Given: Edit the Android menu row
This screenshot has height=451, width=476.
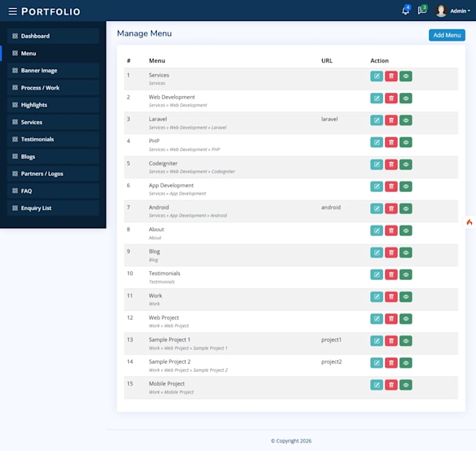Looking at the screenshot, I should tap(377, 208).
